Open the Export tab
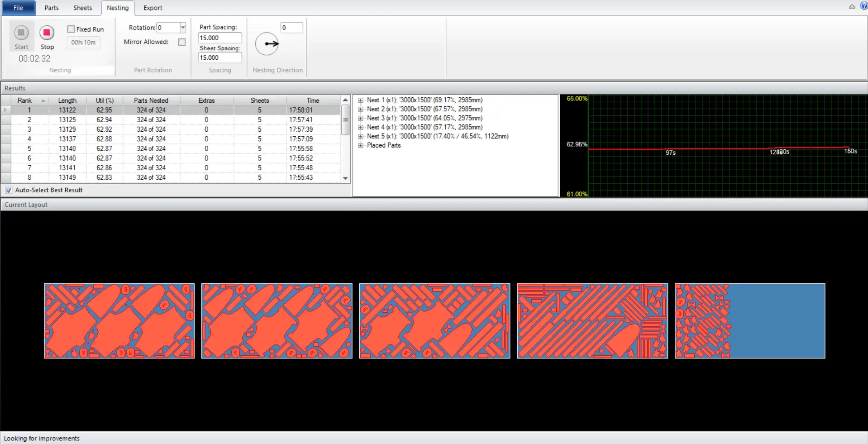 (x=153, y=8)
